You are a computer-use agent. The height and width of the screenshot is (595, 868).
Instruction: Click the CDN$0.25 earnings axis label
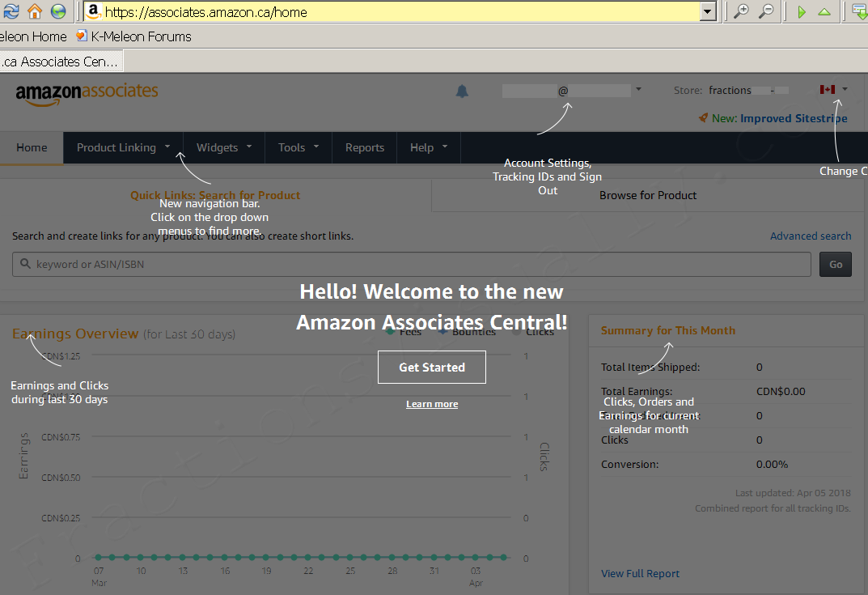pos(61,518)
